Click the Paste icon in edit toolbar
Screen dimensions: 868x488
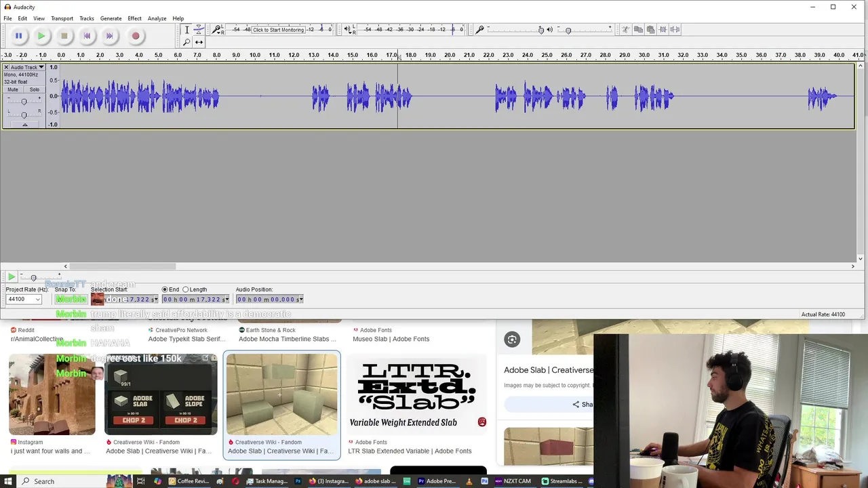click(651, 30)
